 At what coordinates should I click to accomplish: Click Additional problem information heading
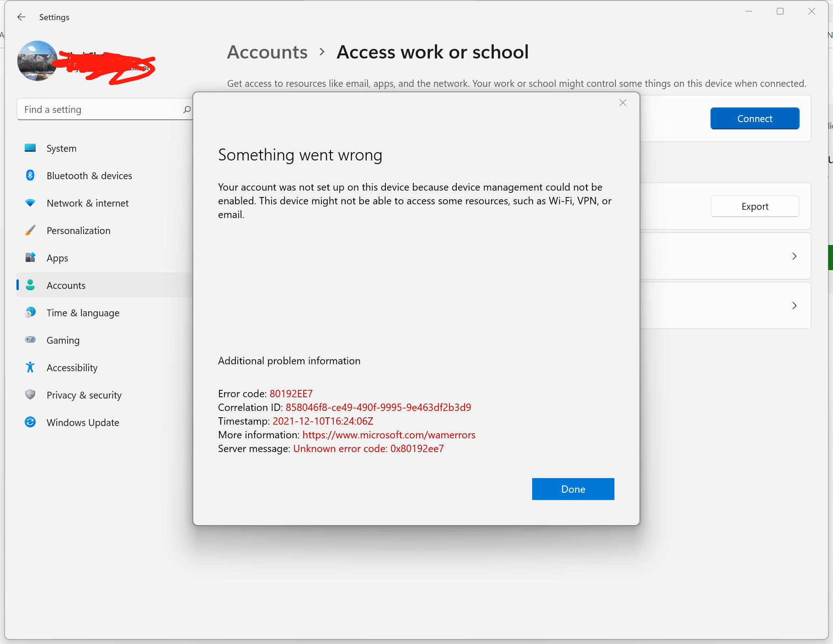(x=289, y=361)
